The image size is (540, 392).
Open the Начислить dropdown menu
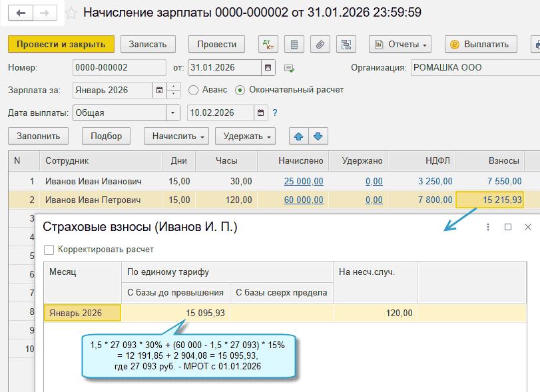tap(176, 136)
